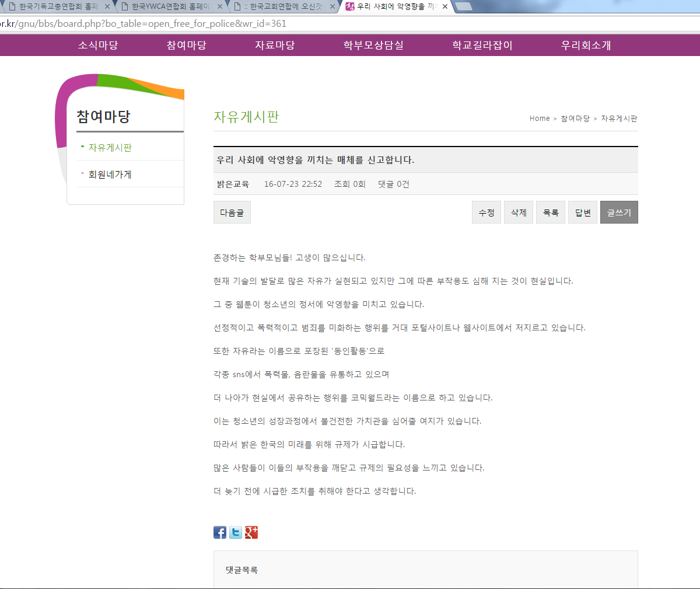Screen dimensions: 700x589
Task: Open 소식마당 in top navigation
Action: click(98, 46)
